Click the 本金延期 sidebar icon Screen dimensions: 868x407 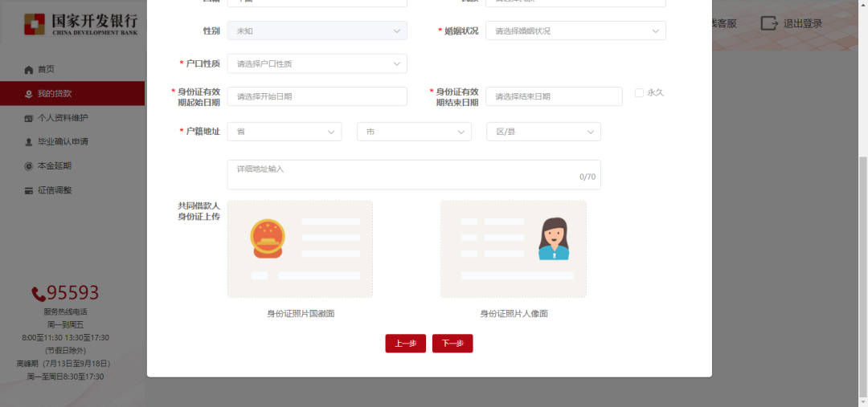29,166
